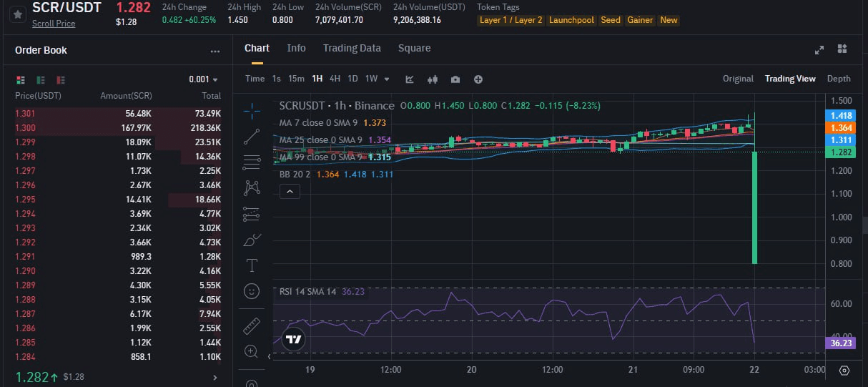
Task: Collapse the indicator legend with chevron button
Action: [290, 192]
